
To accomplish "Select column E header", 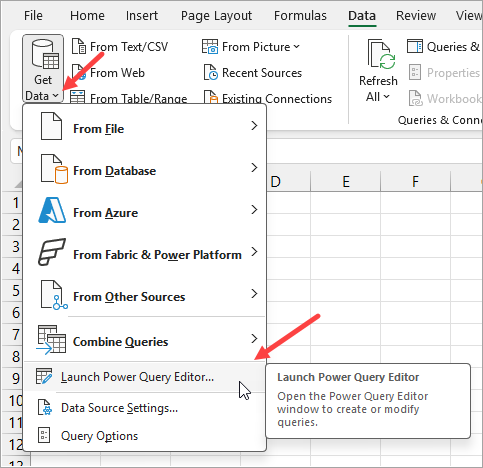I will [346, 182].
